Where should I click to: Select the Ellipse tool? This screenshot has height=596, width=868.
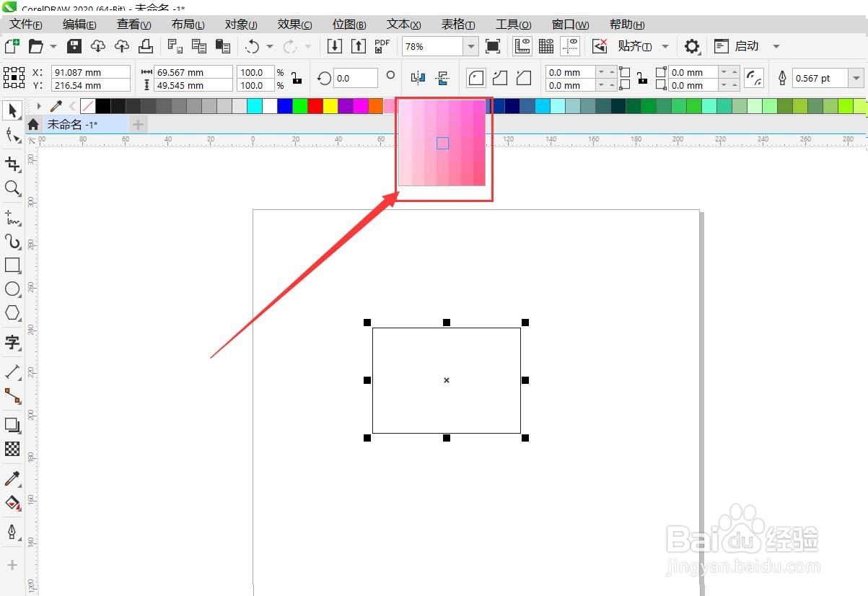tap(12, 289)
